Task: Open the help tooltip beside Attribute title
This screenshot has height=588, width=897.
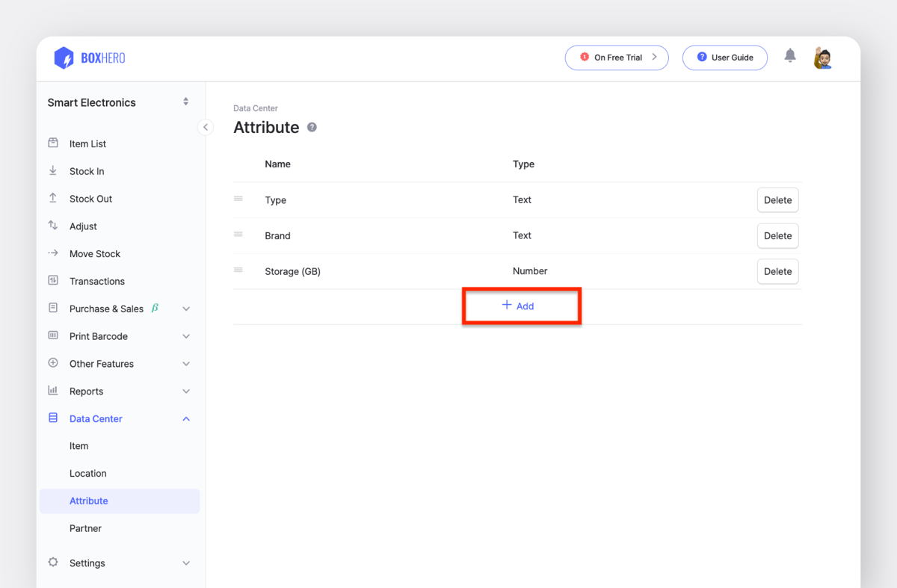Action: point(312,127)
